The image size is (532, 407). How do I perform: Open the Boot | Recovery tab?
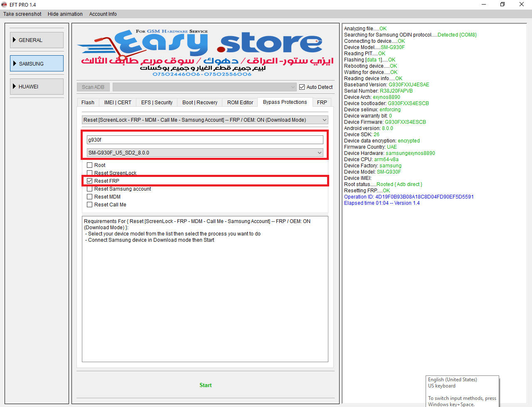pos(200,103)
